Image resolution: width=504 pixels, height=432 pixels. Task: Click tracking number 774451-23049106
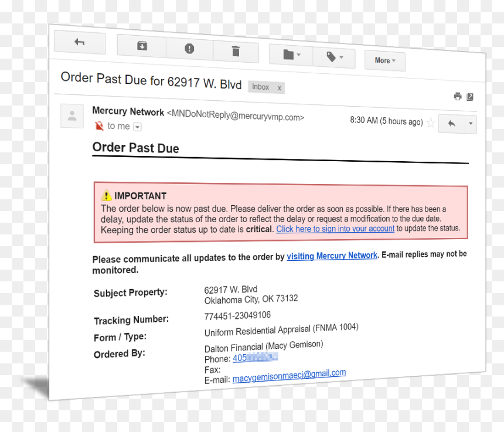pos(237,315)
